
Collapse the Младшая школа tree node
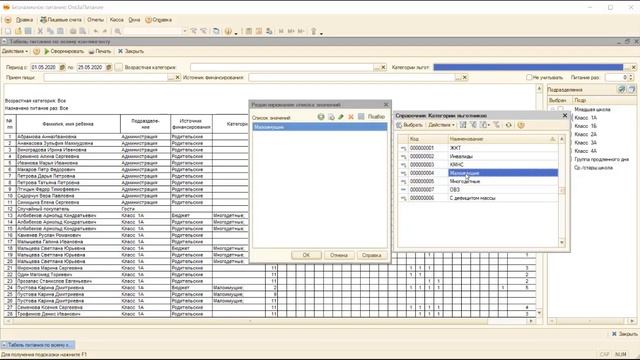tap(553, 109)
